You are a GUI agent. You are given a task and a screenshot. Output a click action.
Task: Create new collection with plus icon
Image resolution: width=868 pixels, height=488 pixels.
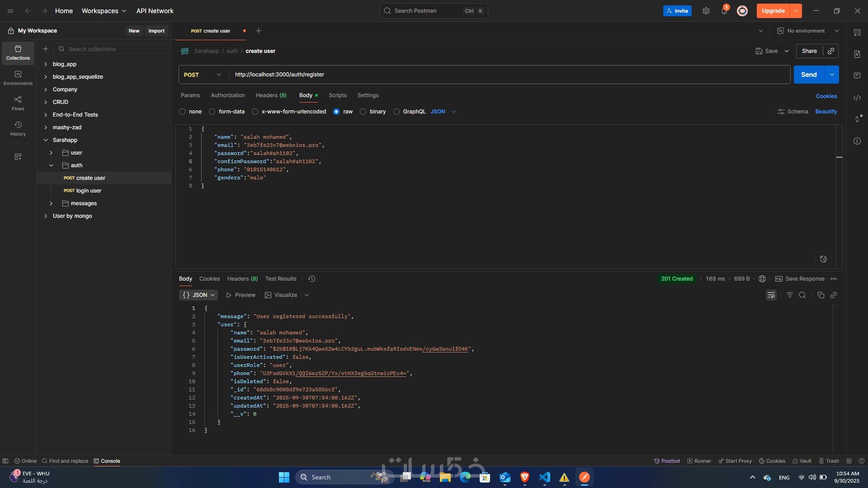(x=46, y=49)
